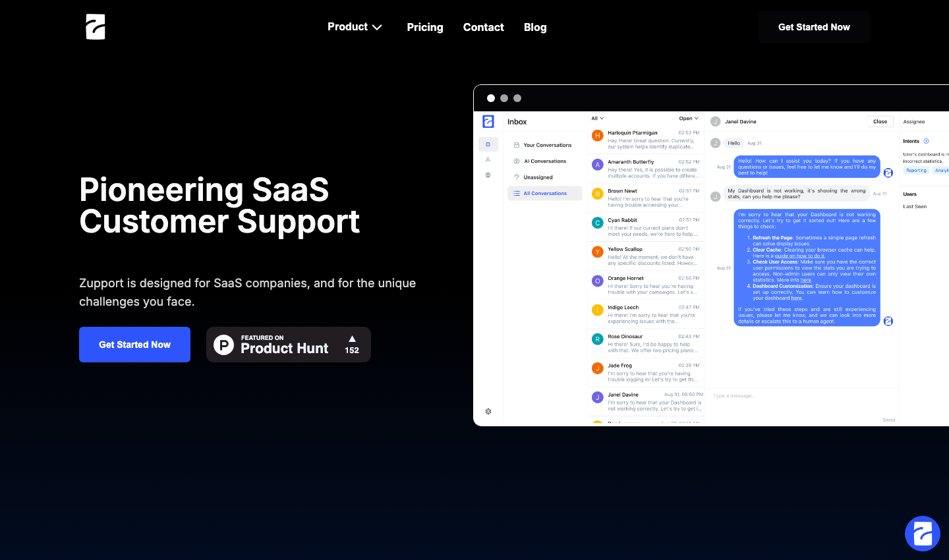Viewport: 949px width, 560px height.
Task: Select All Conversations in inbox
Action: (x=544, y=193)
